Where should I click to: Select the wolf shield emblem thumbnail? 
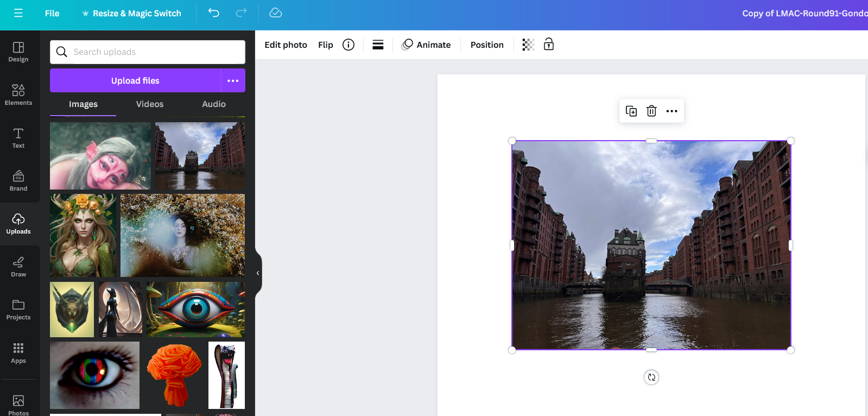(x=72, y=310)
